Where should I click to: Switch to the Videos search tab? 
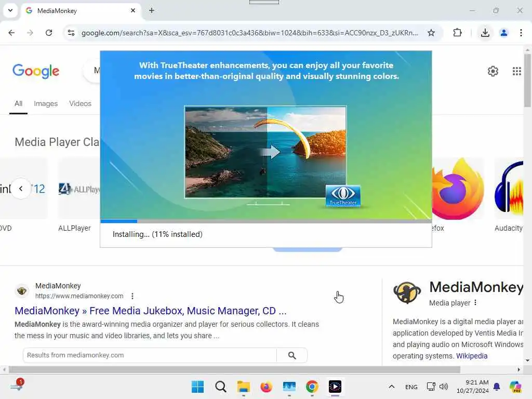tap(81, 103)
